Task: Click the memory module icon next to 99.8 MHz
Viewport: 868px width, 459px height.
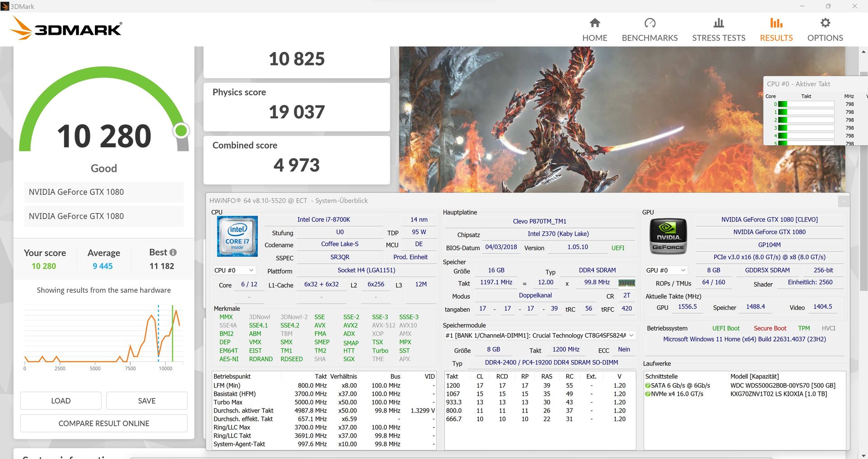Action: (627, 283)
